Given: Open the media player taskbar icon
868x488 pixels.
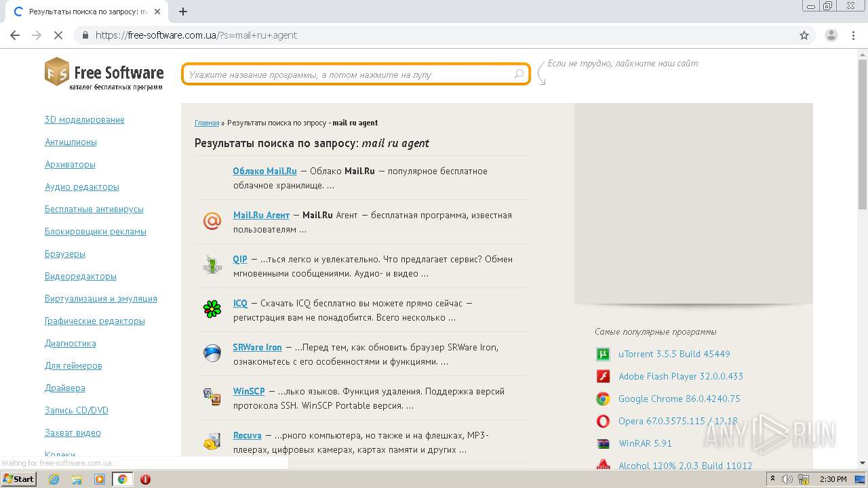Looking at the screenshot, I should pos(100,479).
